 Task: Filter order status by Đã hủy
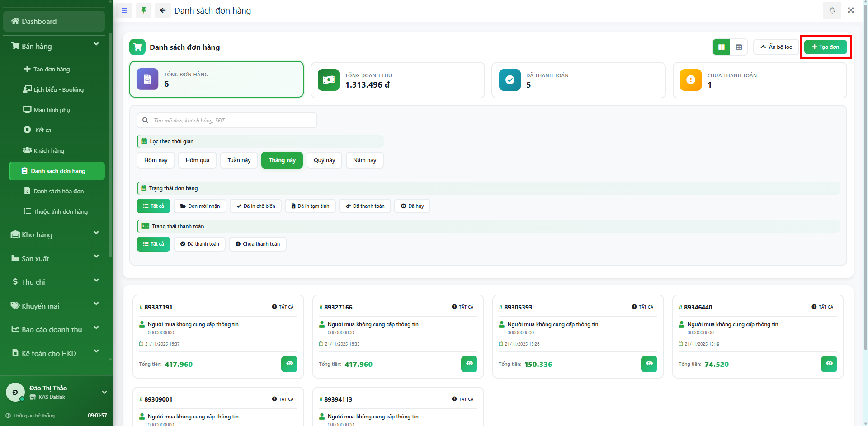(412, 206)
